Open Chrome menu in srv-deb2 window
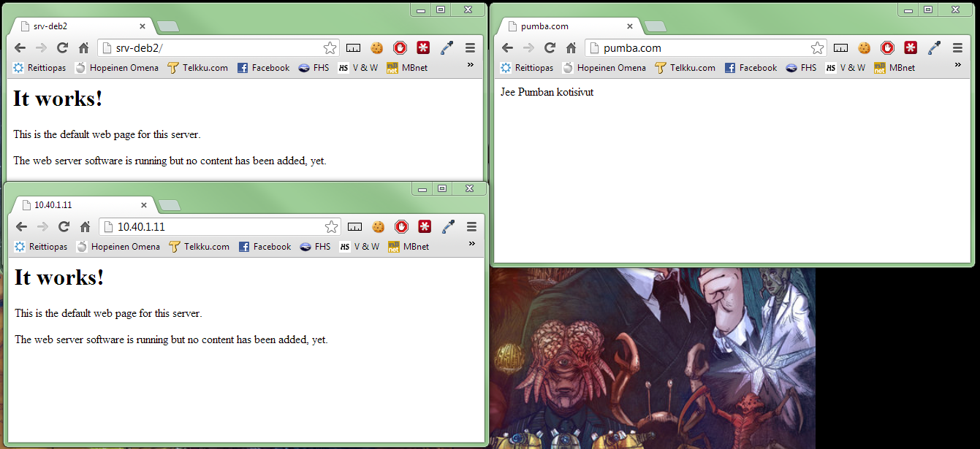The height and width of the screenshot is (449, 980). click(470, 48)
